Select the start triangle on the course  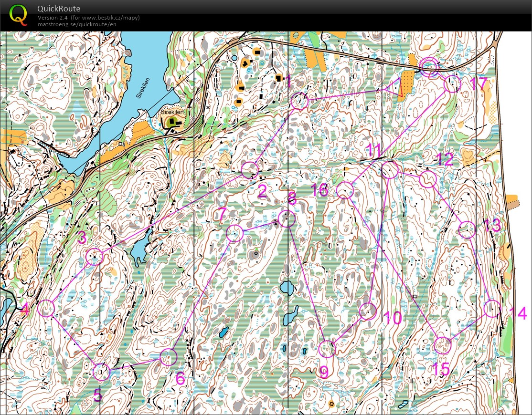395,87
